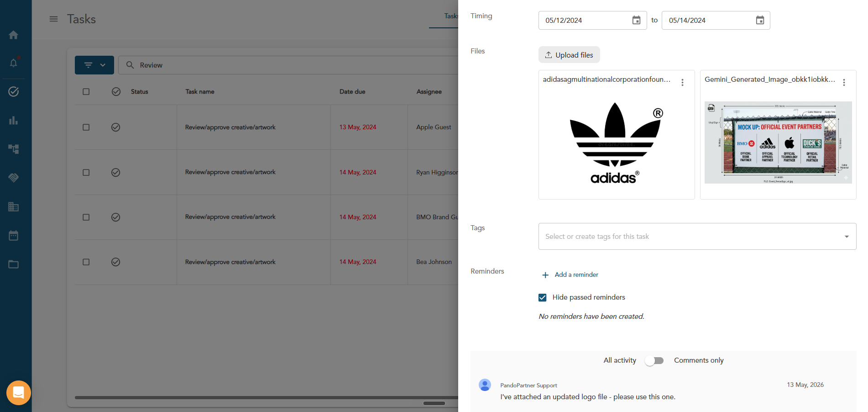
Task: Mark Bea Johnson task status complete
Action: click(116, 262)
